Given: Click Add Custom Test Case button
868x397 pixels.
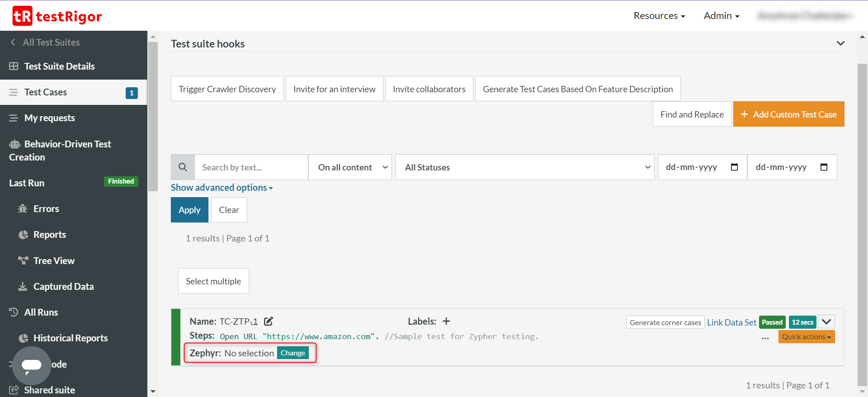Looking at the screenshot, I should [788, 114].
